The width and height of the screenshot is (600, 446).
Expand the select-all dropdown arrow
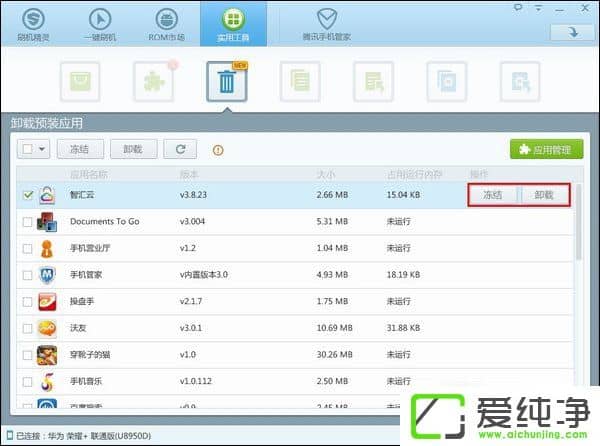[x=43, y=150]
